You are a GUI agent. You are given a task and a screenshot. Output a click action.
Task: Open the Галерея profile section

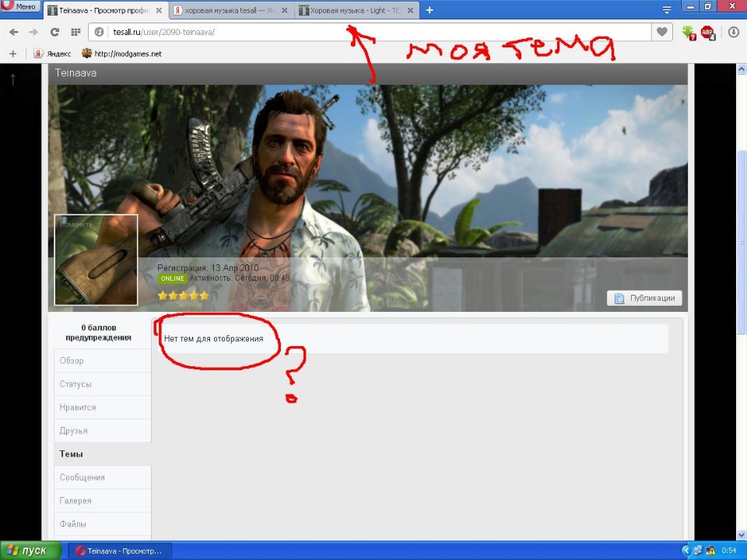(x=103, y=500)
